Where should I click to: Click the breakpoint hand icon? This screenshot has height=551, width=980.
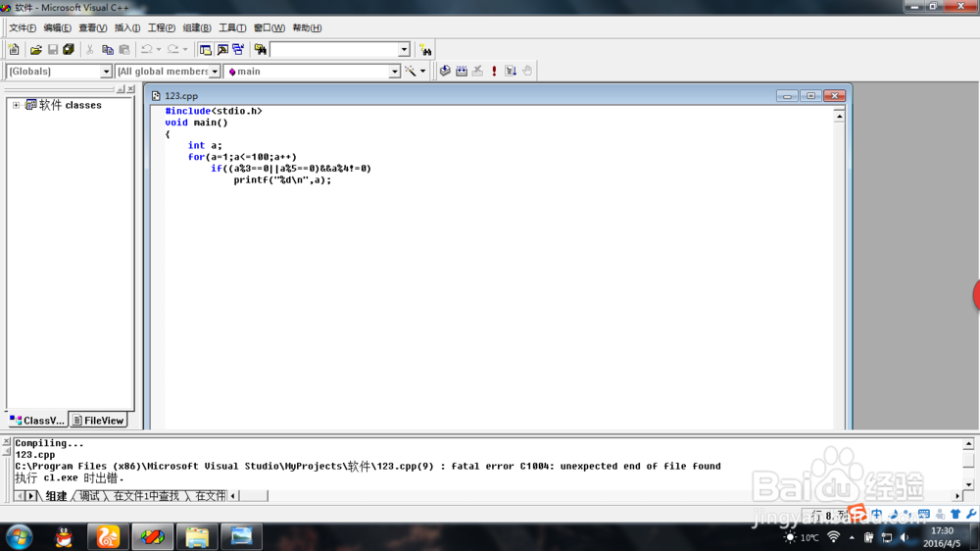coord(527,71)
